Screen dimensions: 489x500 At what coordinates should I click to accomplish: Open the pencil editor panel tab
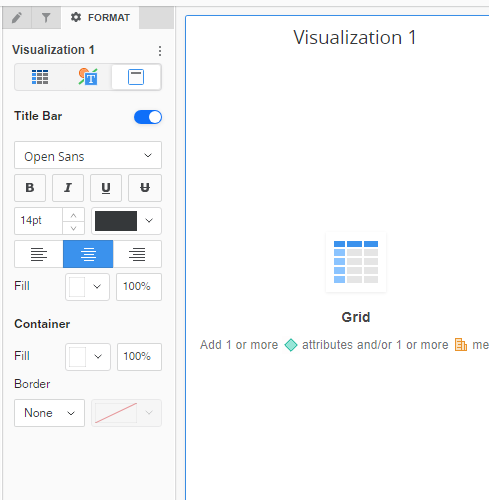17,18
